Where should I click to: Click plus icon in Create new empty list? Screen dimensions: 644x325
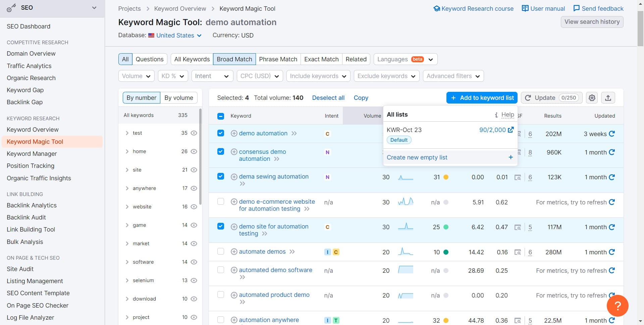(511, 157)
